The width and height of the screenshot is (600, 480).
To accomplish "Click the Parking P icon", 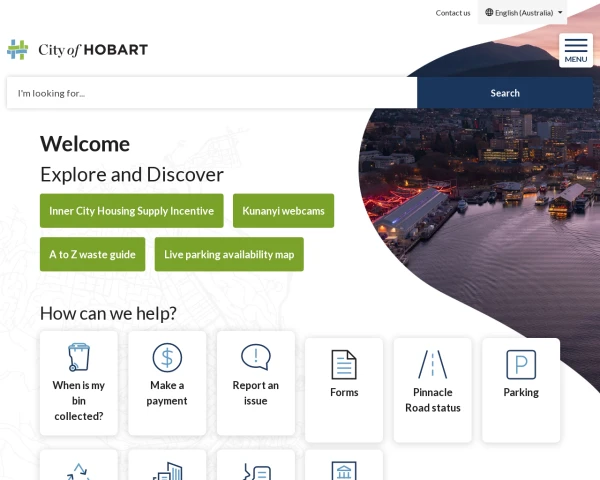I will pyautogui.click(x=521, y=364).
